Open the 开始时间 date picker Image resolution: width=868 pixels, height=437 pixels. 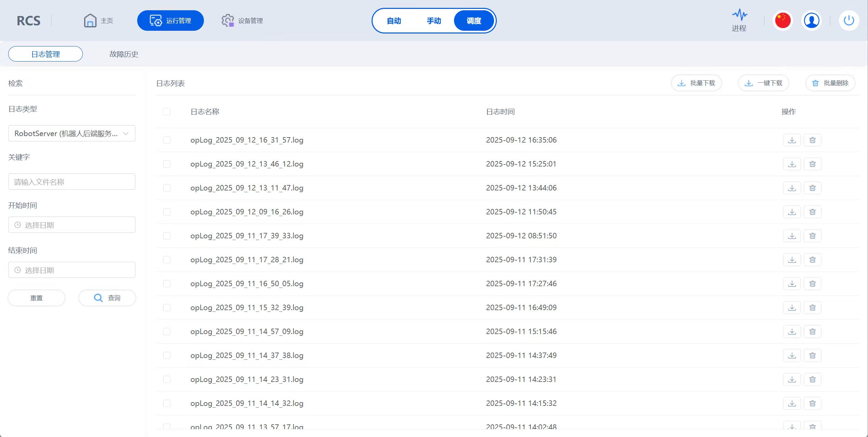click(x=72, y=225)
